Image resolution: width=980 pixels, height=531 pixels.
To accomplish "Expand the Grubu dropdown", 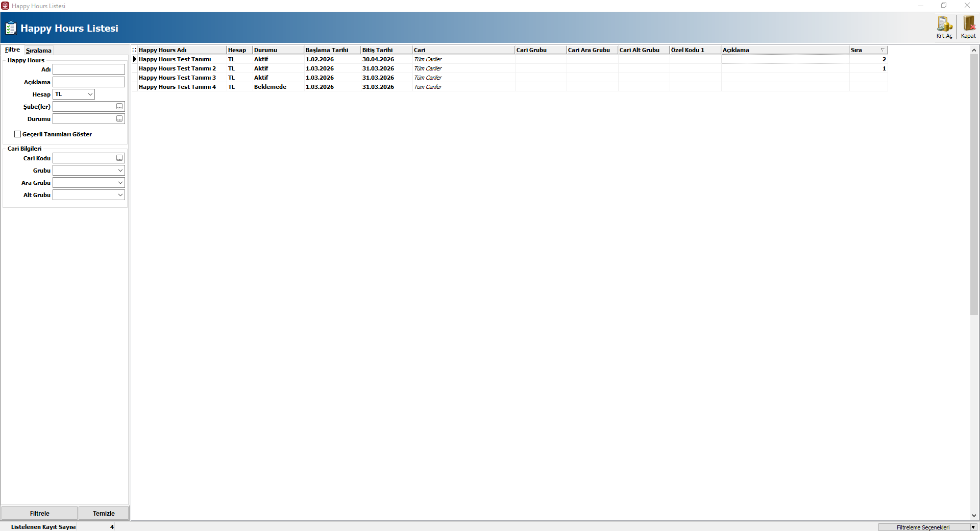I will pyautogui.click(x=120, y=171).
